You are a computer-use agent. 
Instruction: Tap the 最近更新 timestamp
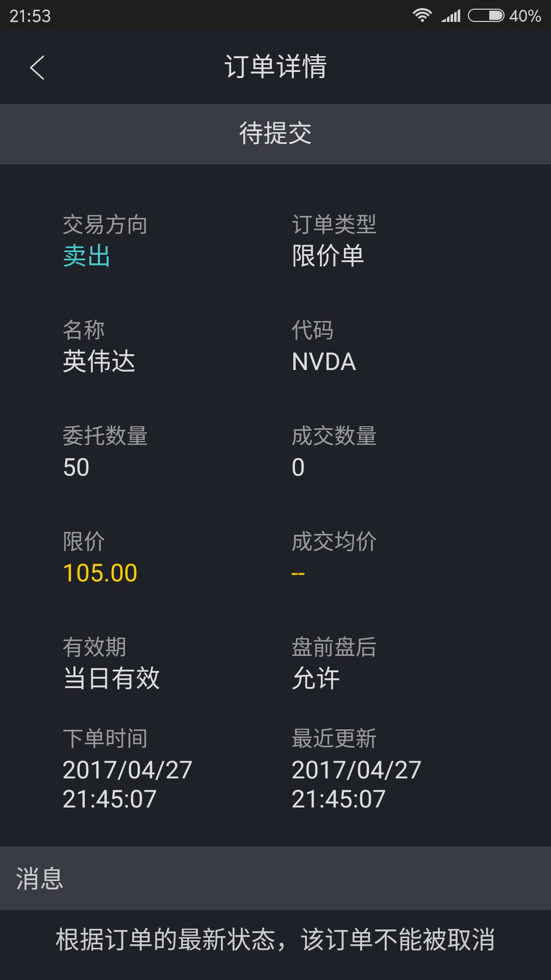coord(356,785)
